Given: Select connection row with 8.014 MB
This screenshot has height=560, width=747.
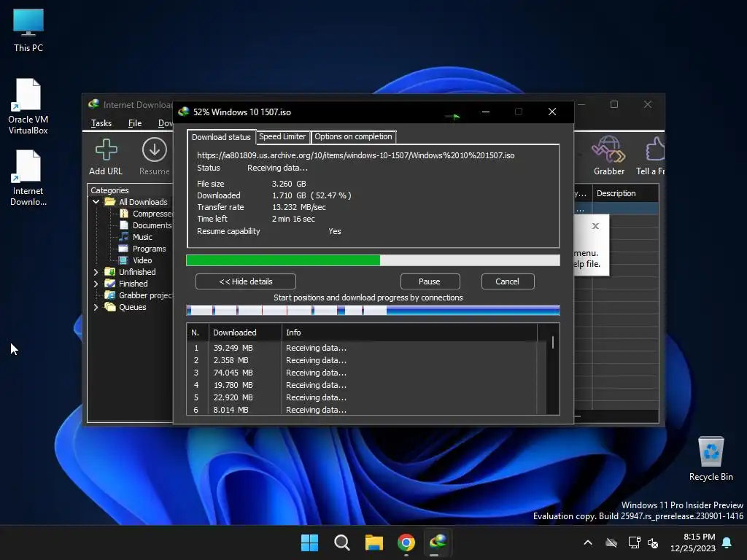Looking at the screenshot, I should [367, 410].
